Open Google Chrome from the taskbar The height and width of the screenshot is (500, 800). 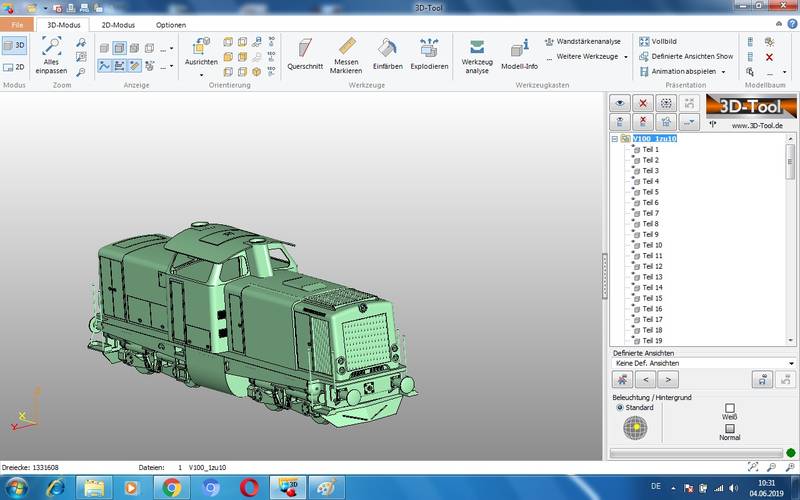[171, 488]
